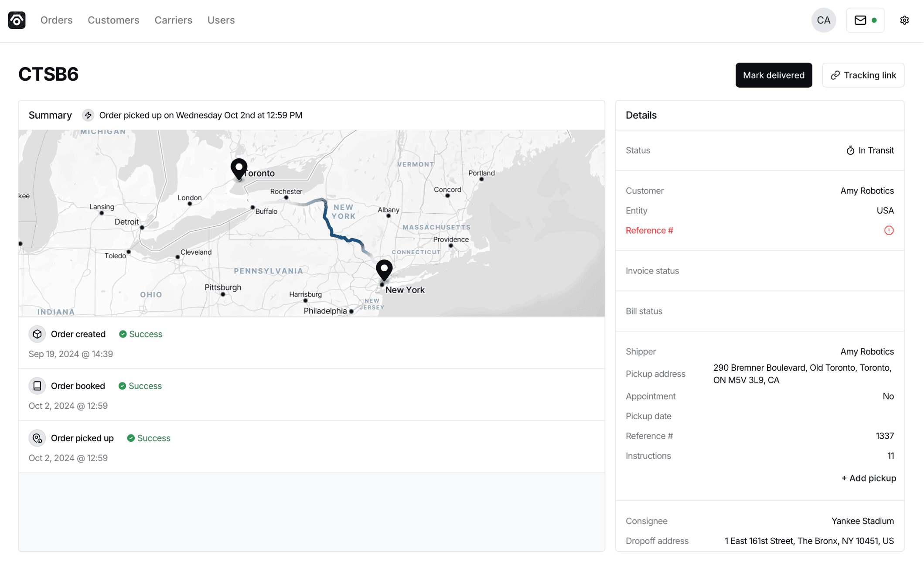Click the In Transit status clock icon
This screenshot has height=570, width=924.
[x=850, y=150]
